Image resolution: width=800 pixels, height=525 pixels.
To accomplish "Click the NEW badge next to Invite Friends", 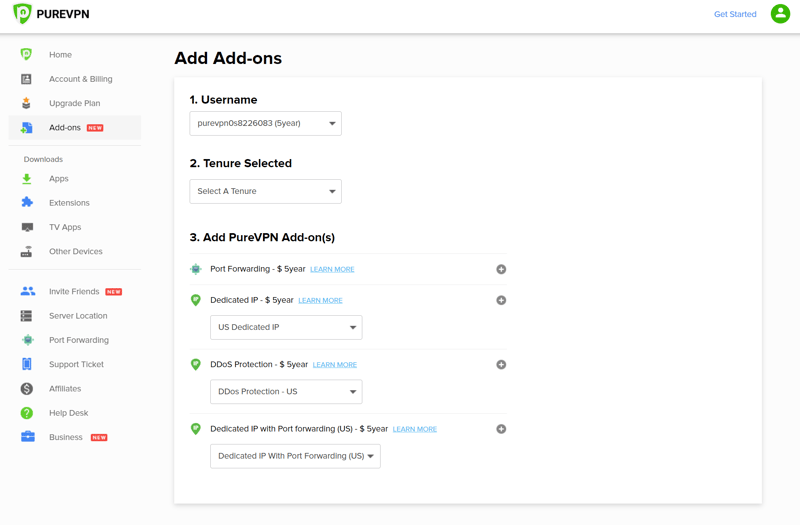I will (x=114, y=292).
